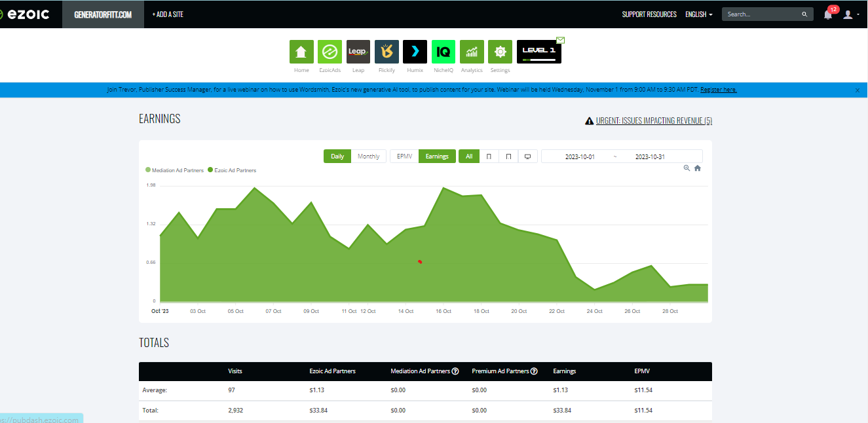Launch the Leap app icon

pyautogui.click(x=358, y=52)
